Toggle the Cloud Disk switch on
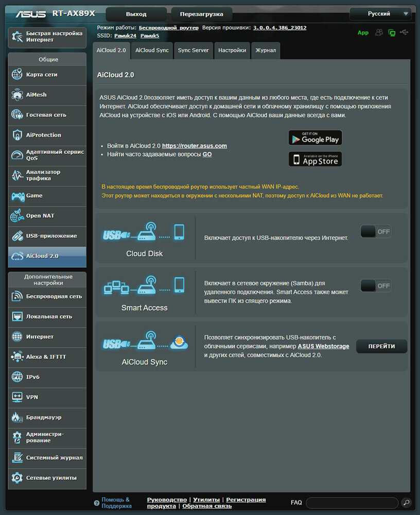The width and height of the screenshot is (420, 515). pos(376,232)
